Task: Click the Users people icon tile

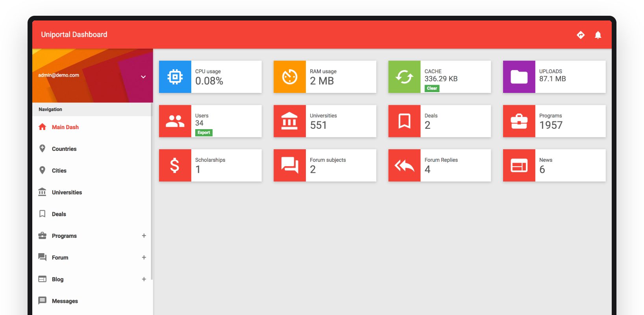Action: (175, 121)
